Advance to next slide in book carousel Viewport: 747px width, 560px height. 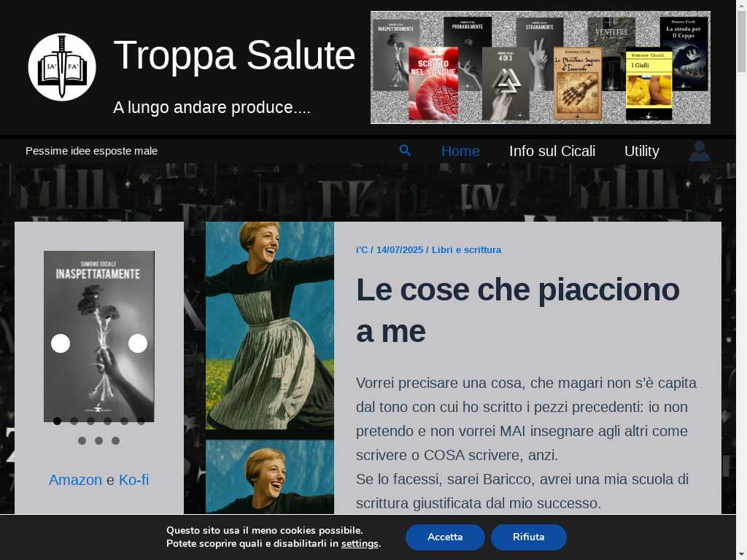pos(138,343)
